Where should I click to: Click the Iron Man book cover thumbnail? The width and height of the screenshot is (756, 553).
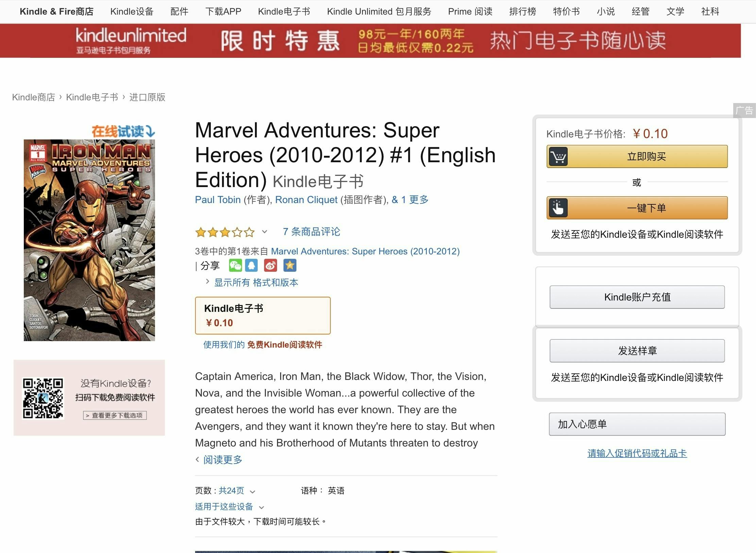click(89, 240)
